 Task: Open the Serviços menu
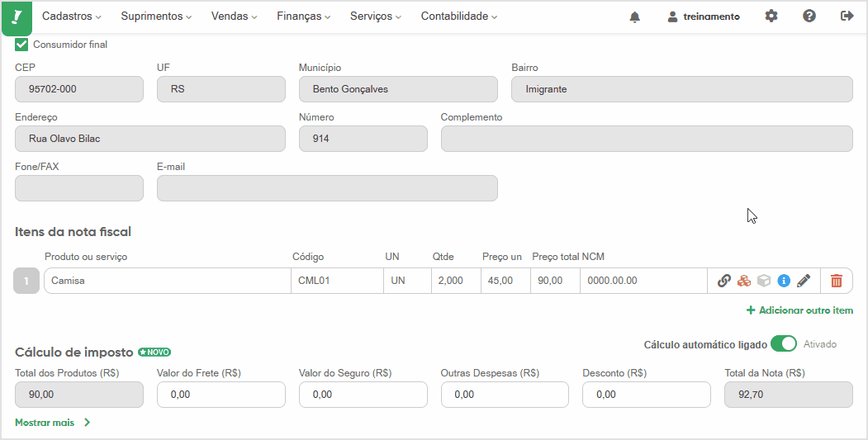tap(375, 16)
